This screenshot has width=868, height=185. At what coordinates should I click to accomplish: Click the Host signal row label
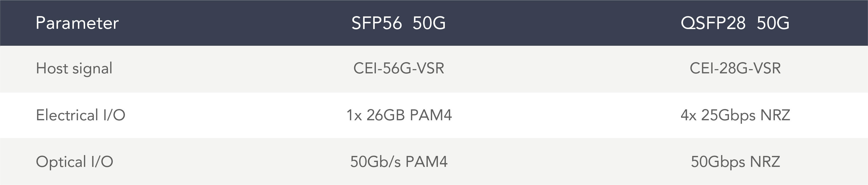pos(74,68)
